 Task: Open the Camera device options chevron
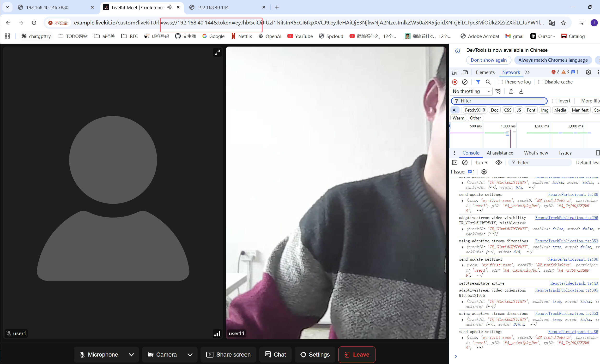coord(190,354)
